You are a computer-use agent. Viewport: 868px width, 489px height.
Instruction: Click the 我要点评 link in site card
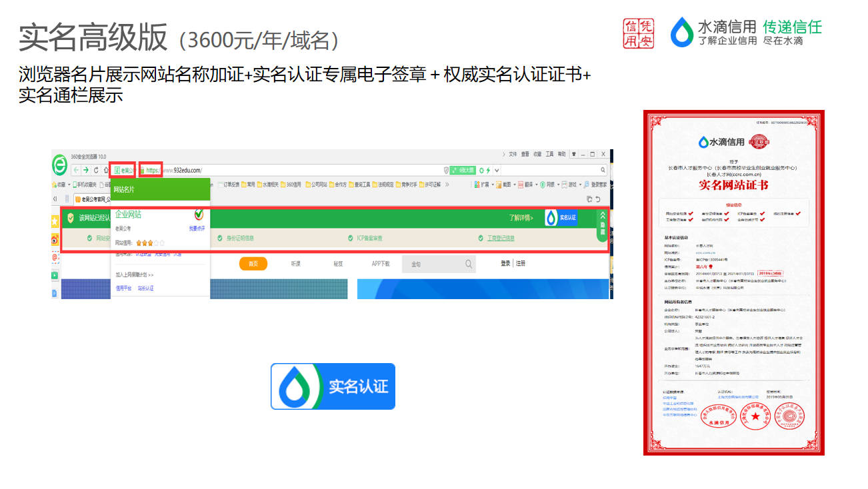coord(197,229)
